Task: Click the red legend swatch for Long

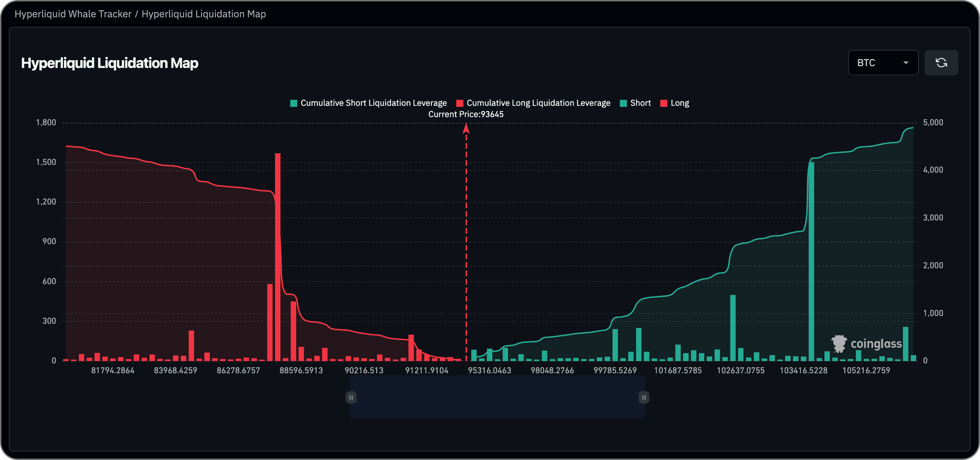Action: tap(664, 104)
